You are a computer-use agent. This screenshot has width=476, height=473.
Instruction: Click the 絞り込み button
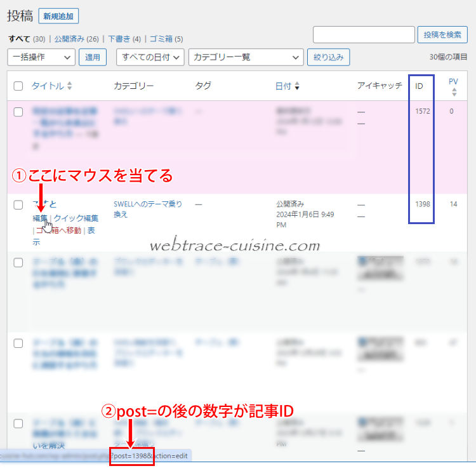pyautogui.click(x=329, y=57)
